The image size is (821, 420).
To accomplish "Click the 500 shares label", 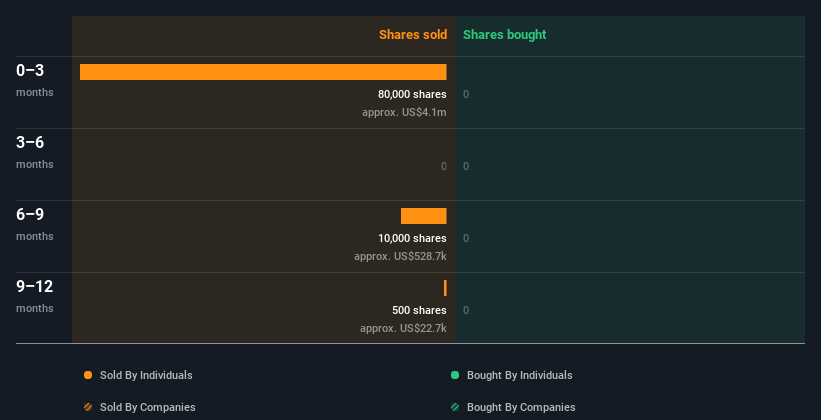I will (419, 310).
